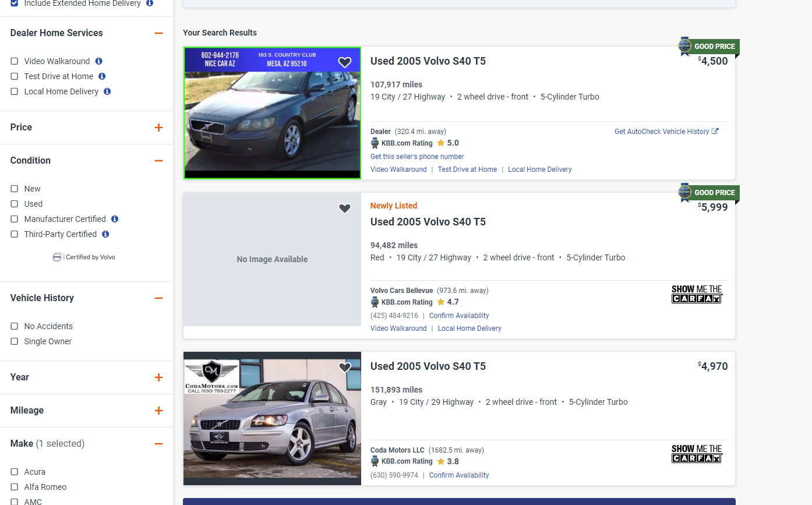Image resolution: width=812 pixels, height=505 pixels.
Task: Click the $5,999 price
Action: tap(713, 207)
